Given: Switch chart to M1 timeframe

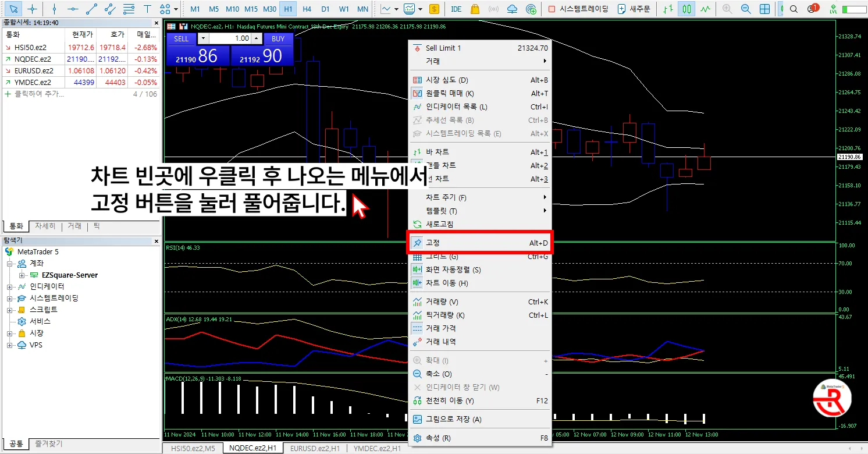Looking at the screenshot, I should (195, 9).
